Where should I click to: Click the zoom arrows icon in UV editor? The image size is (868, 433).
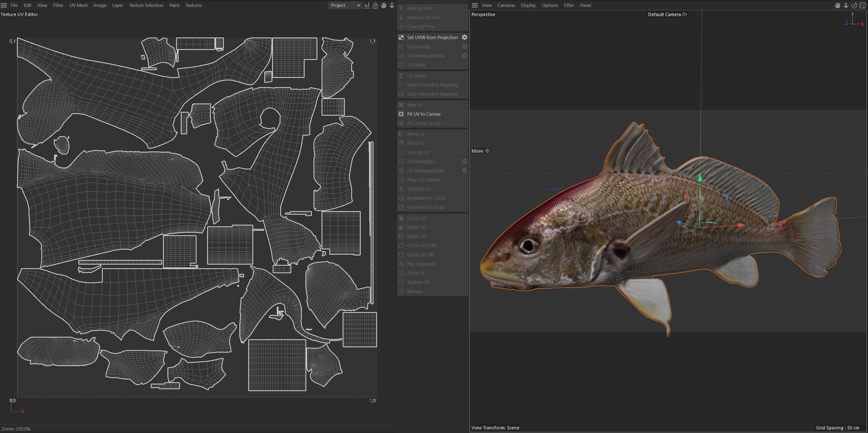tap(392, 5)
